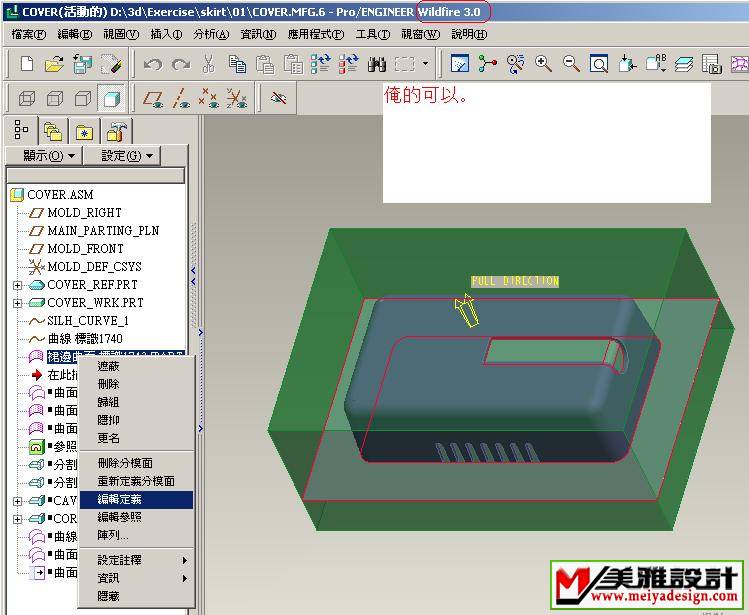Image resolution: width=749 pixels, height=615 pixels.
Task: Select the Shading display mode icon
Action: coord(112,98)
